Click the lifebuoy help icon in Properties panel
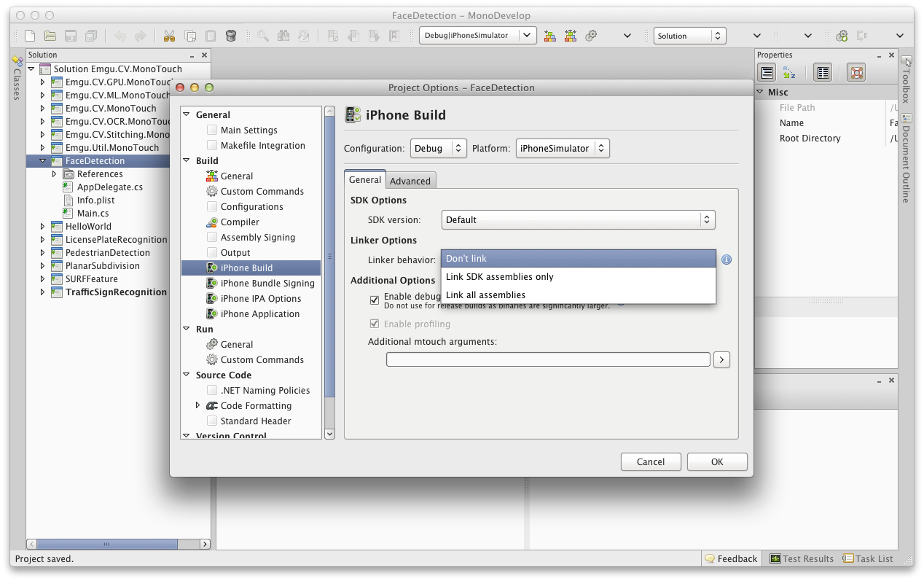The width and height of the screenshot is (924, 581). click(x=856, y=72)
